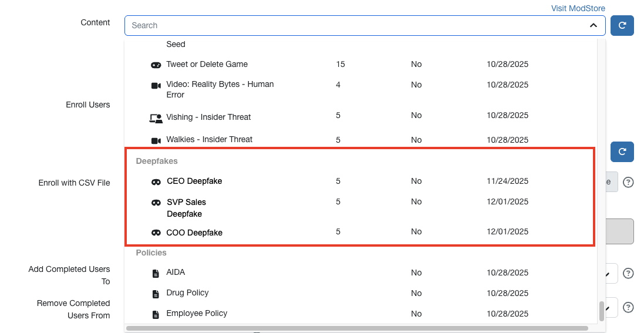644x333 pixels.
Task: Open help for Remove Completed Users From
Action: [x=628, y=308]
